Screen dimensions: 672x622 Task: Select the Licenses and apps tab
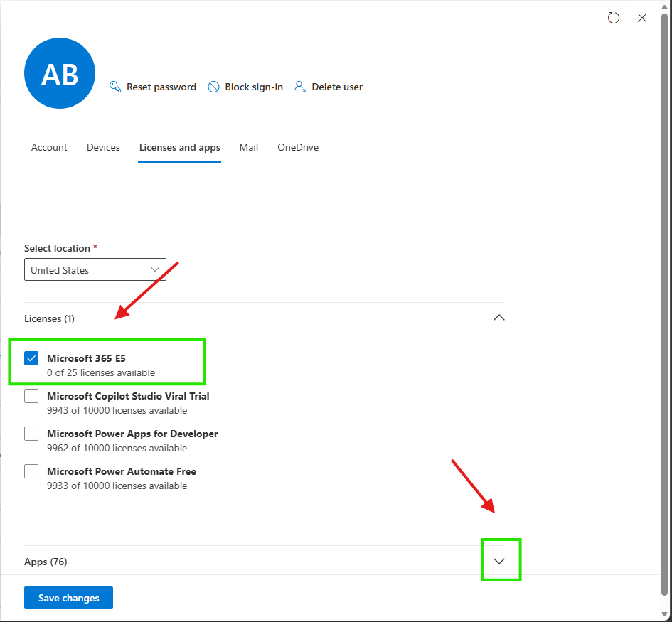180,147
